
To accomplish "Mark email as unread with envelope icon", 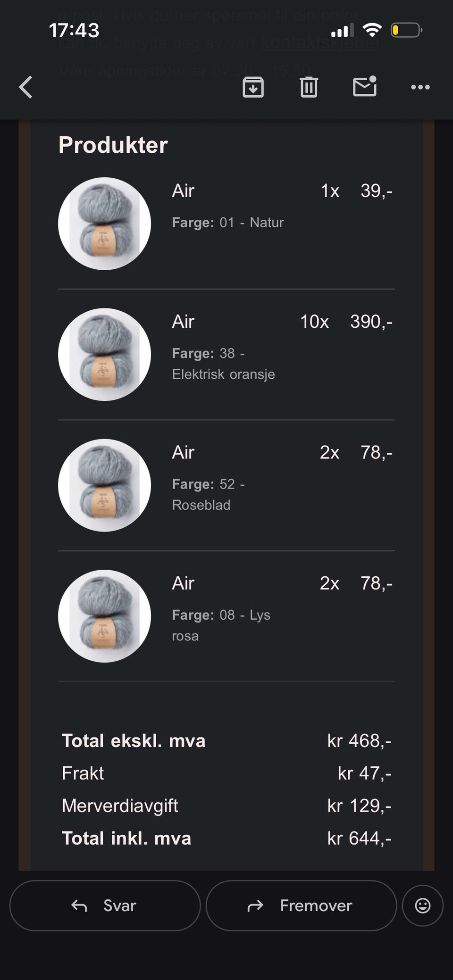I will pos(365,86).
